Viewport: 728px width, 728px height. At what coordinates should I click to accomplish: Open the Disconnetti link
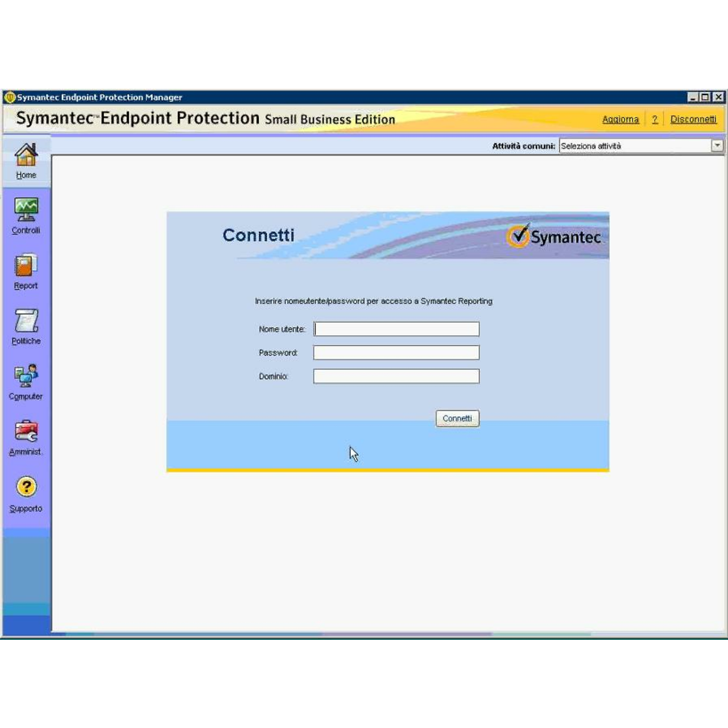693,119
